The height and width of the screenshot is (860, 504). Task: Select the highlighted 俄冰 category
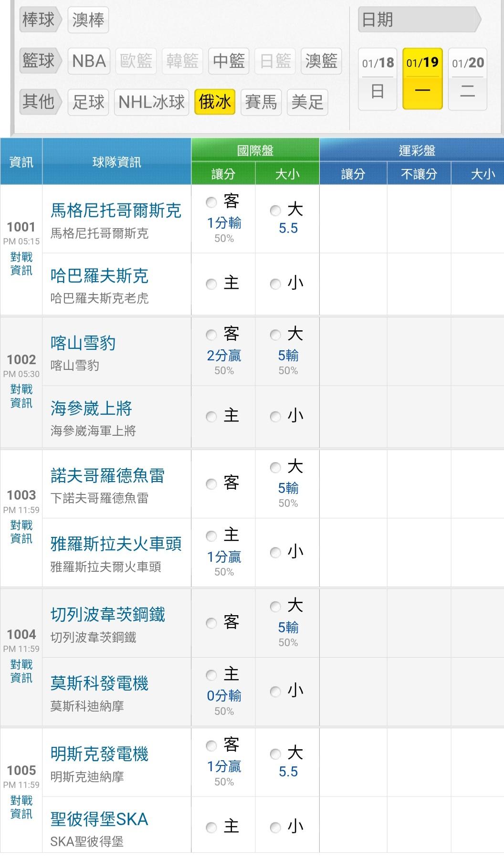pos(215,102)
